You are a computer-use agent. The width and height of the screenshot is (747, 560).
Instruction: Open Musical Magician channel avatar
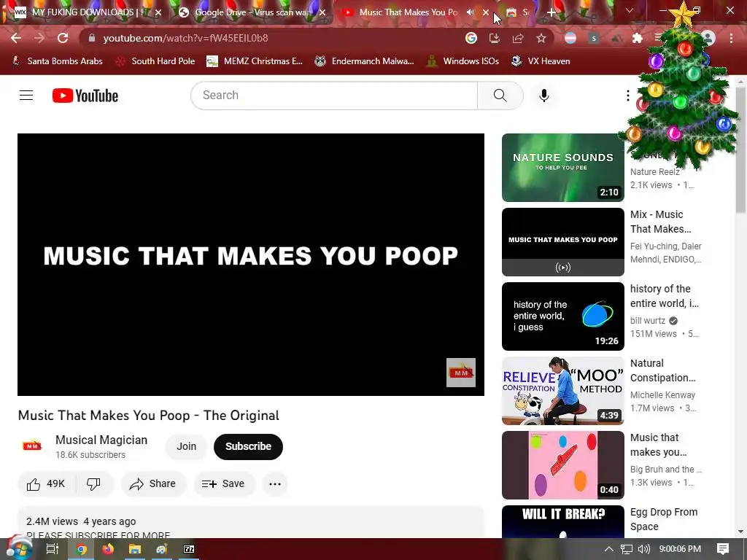tap(32, 446)
